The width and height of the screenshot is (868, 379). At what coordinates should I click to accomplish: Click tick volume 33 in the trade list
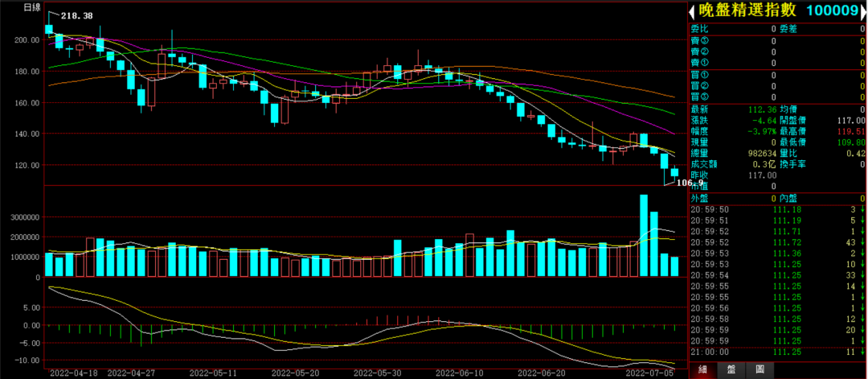(x=850, y=275)
